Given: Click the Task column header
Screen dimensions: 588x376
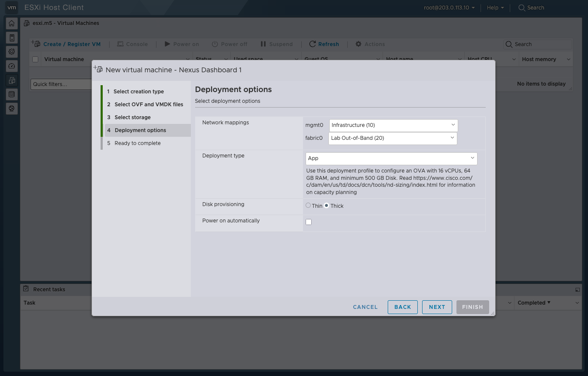Looking at the screenshot, I should click(x=30, y=303).
